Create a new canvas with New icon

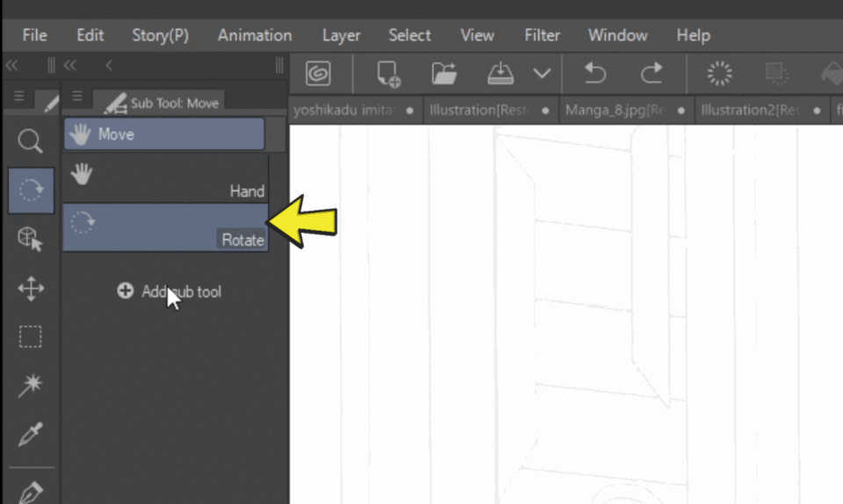coord(388,73)
